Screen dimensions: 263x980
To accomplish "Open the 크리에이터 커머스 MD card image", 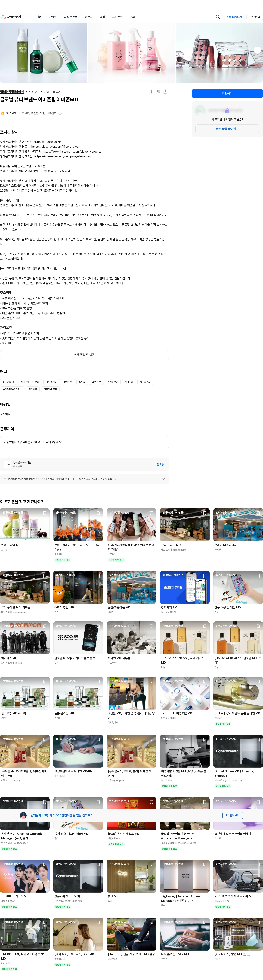I will tap(25, 876).
